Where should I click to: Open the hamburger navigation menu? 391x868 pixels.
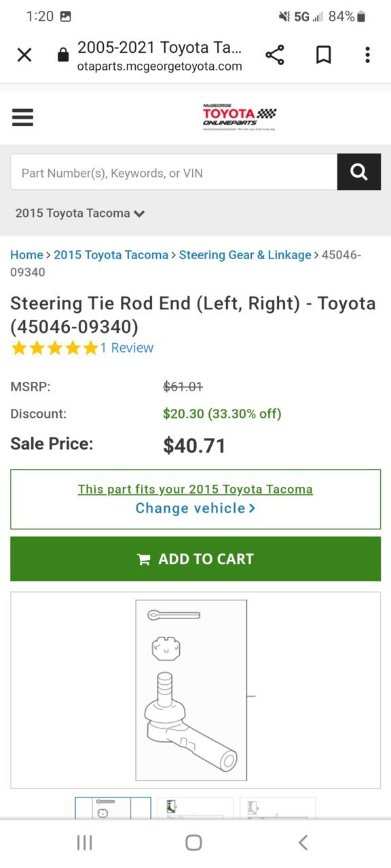pyautogui.click(x=22, y=118)
